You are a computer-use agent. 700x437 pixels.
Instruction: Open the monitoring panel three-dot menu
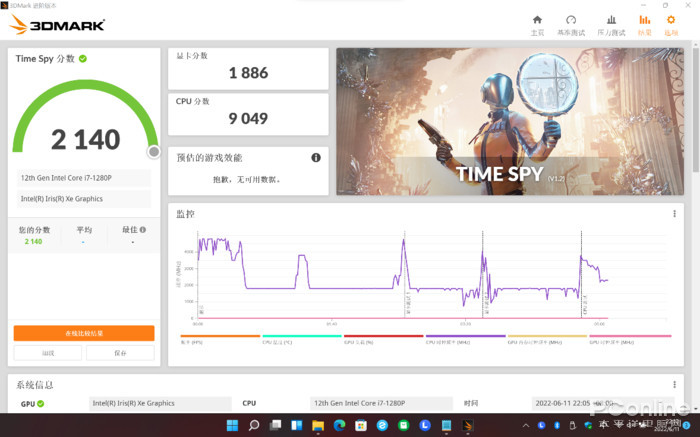point(674,214)
